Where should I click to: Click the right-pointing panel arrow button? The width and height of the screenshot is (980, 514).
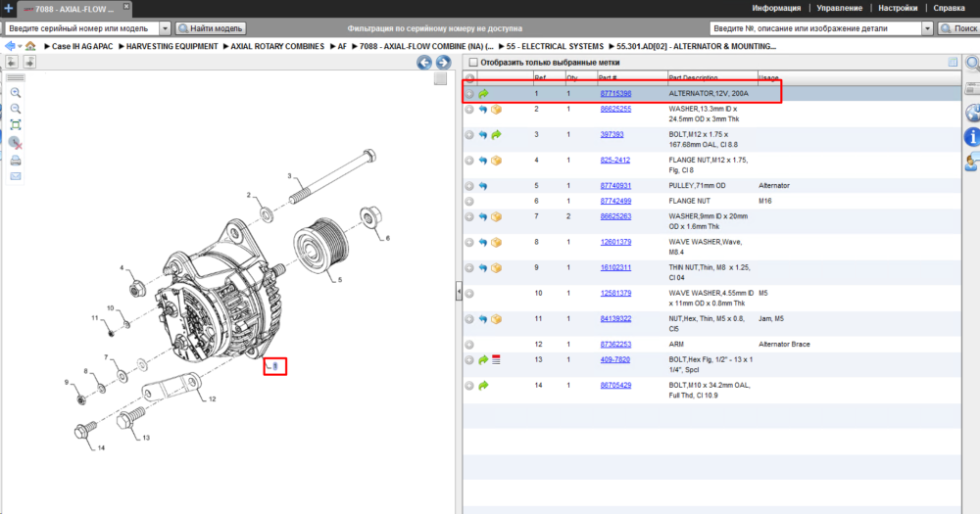point(29,62)
